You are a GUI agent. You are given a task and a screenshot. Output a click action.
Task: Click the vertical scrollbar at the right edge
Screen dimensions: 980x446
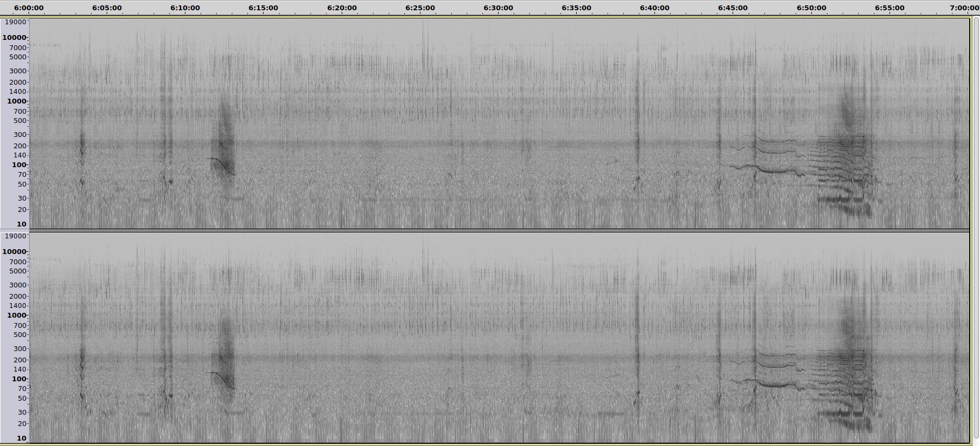[975, 227]
